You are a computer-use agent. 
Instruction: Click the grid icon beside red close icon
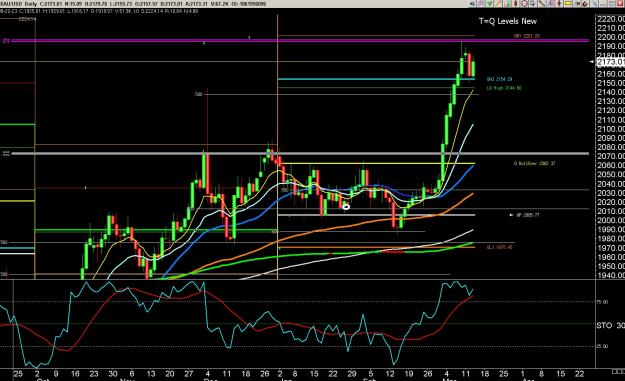coord(611,4)
